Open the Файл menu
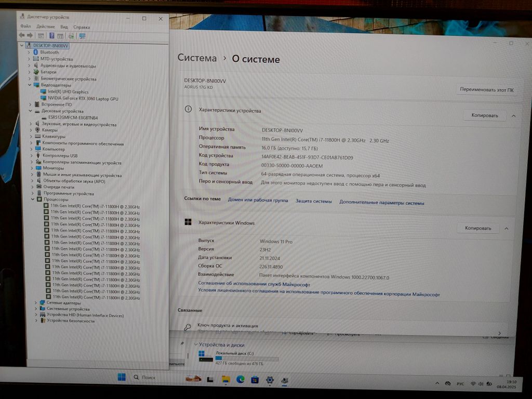The width and height of the screenshot is (532, 399). [x=25, y=26]
